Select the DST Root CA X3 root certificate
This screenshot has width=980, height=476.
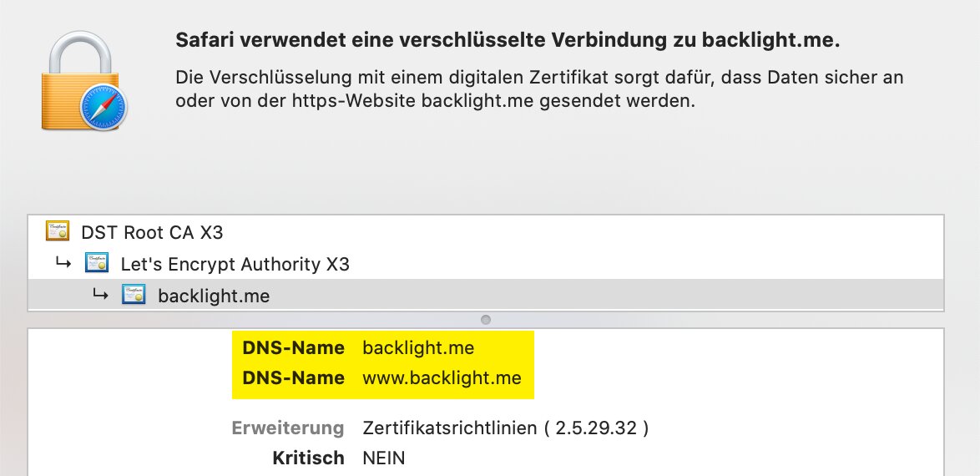[152, 232]
